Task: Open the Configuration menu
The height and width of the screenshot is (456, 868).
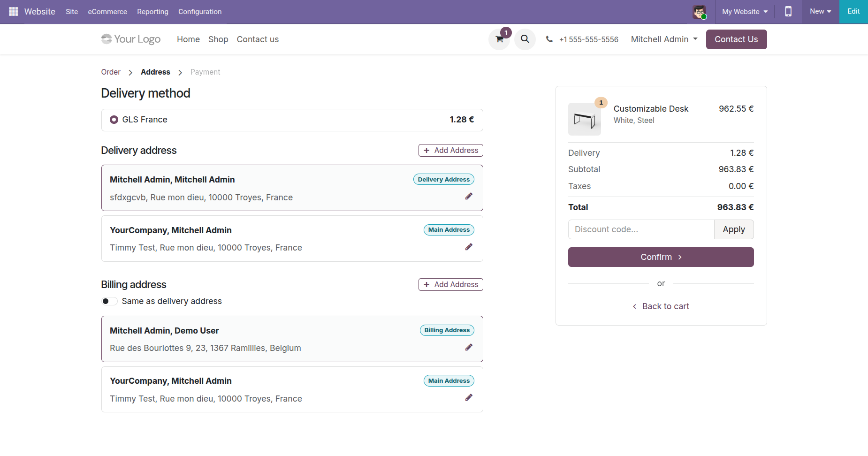Action: click(200, 12)
